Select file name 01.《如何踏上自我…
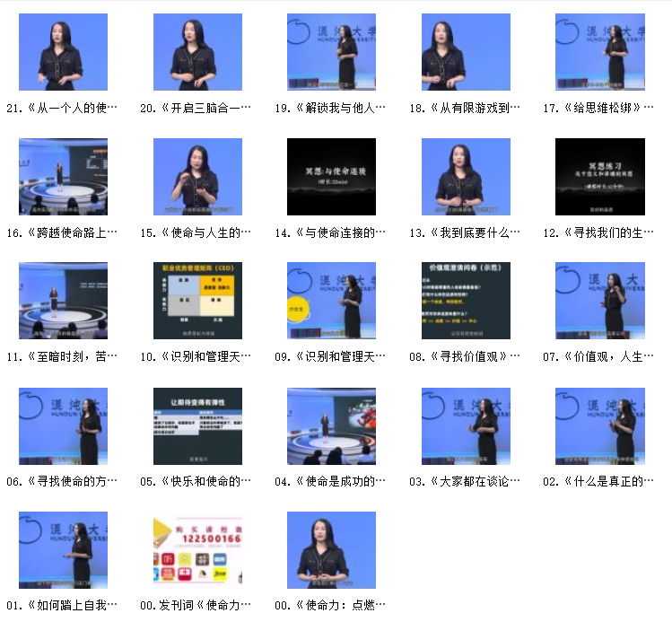672x622 pixels. [x=62, y=605]
